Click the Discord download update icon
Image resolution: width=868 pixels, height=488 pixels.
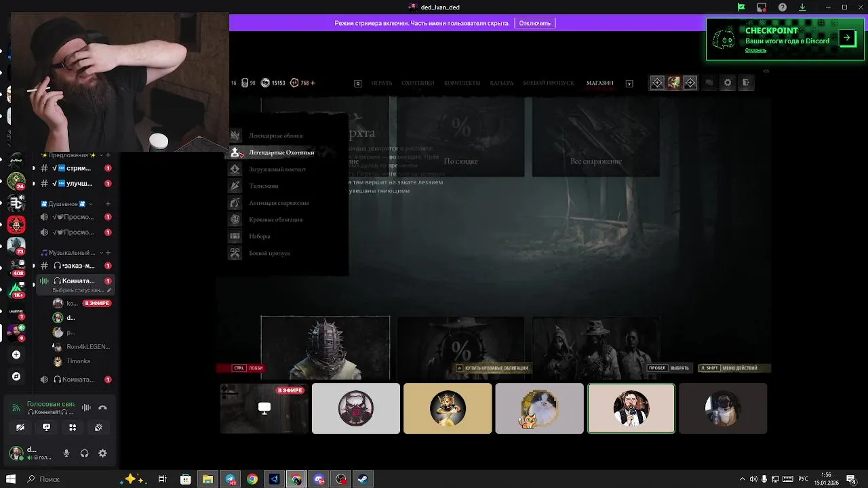click(x=803, y=7)
